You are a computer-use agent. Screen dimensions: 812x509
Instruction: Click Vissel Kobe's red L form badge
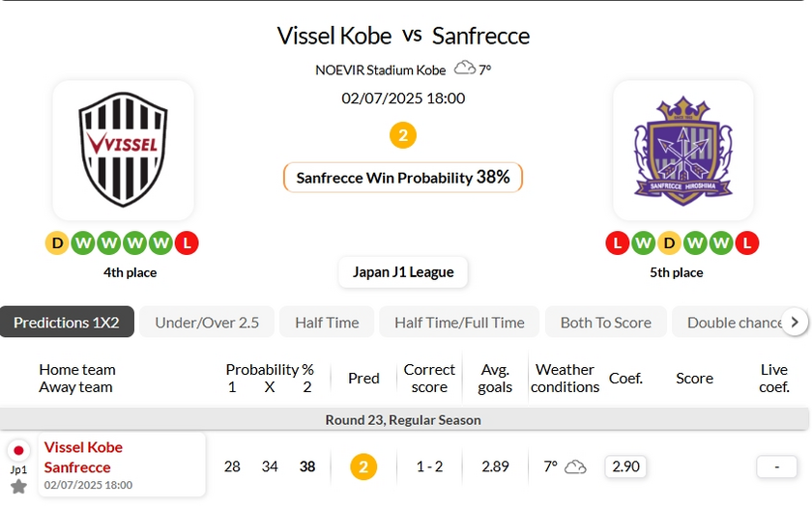point(187,243)
